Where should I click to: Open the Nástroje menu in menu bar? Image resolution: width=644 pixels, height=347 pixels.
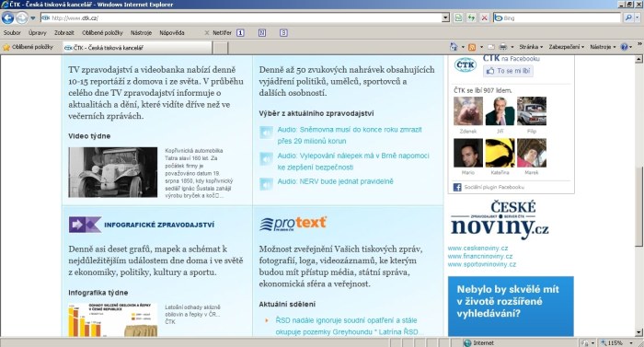point(141,33)
